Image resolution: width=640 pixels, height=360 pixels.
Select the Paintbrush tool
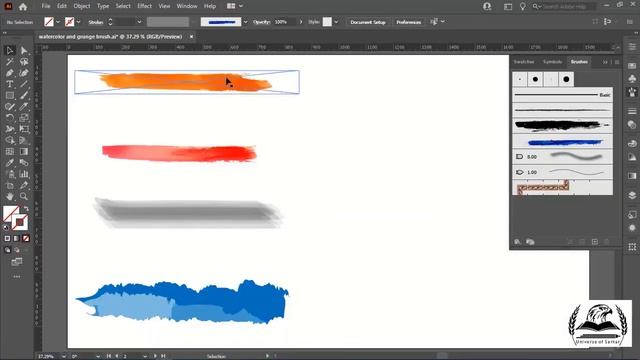coord(24,96)
